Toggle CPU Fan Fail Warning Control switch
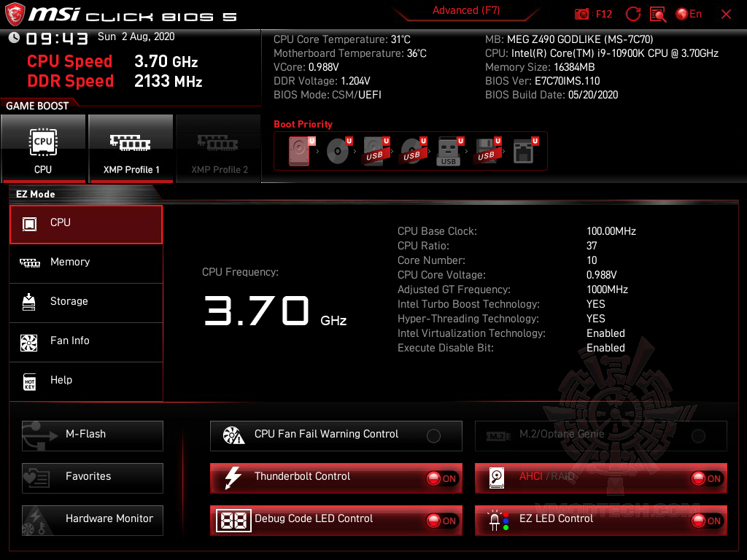The image size is (747, 560). 433,435
